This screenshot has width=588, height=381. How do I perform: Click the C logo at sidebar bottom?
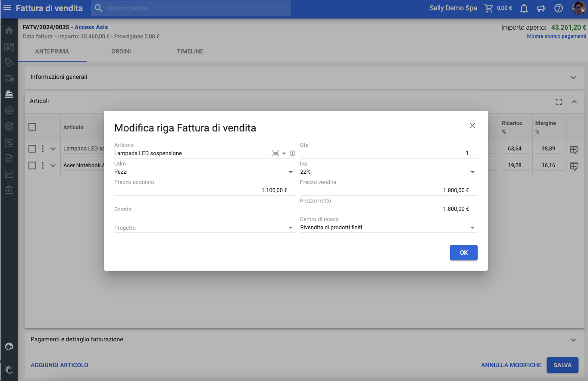coord(9,370)
